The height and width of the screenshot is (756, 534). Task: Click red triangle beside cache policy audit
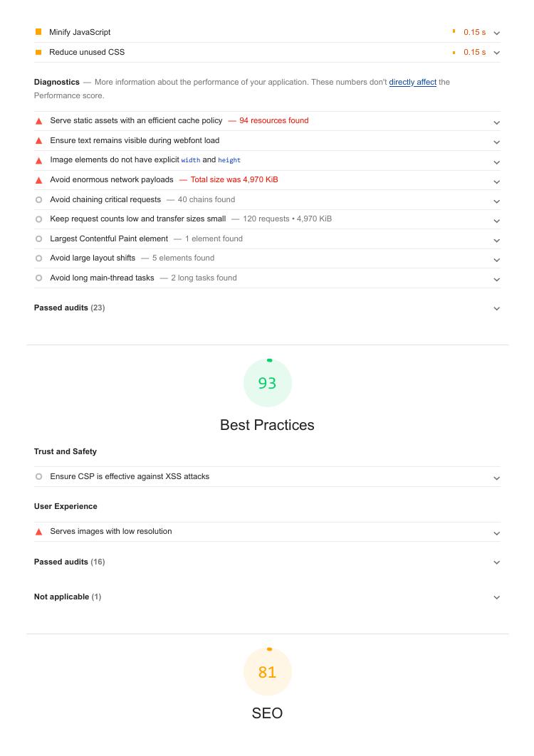[x=39, y=121]
